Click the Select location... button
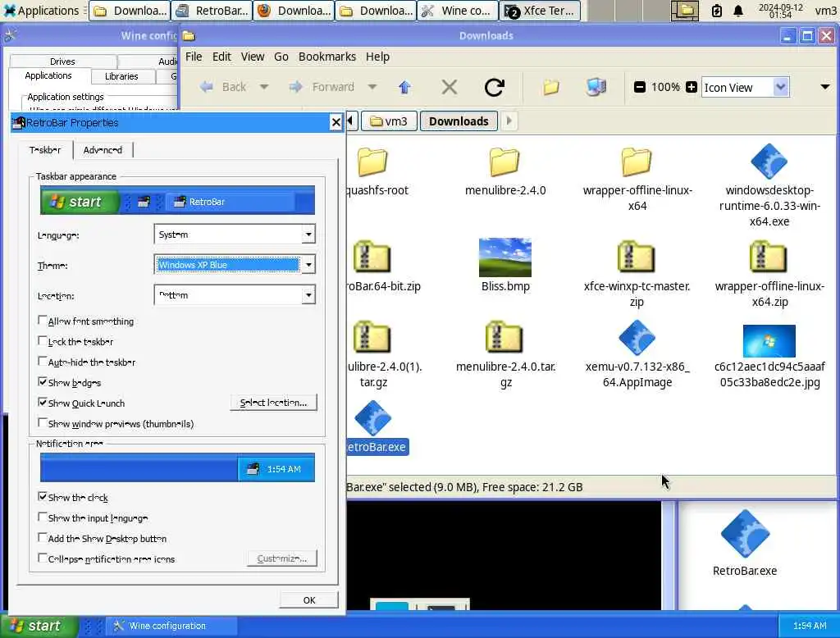The image size is (840, 638). (x=274, y=403)
